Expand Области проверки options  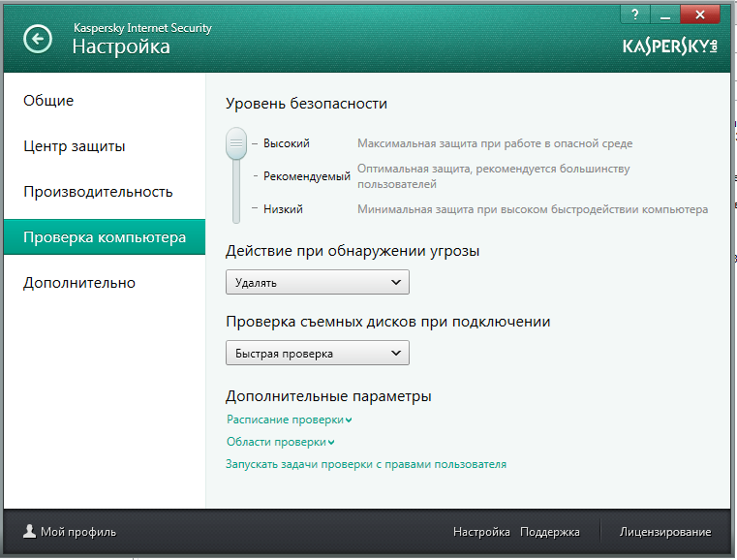[281, 442]
